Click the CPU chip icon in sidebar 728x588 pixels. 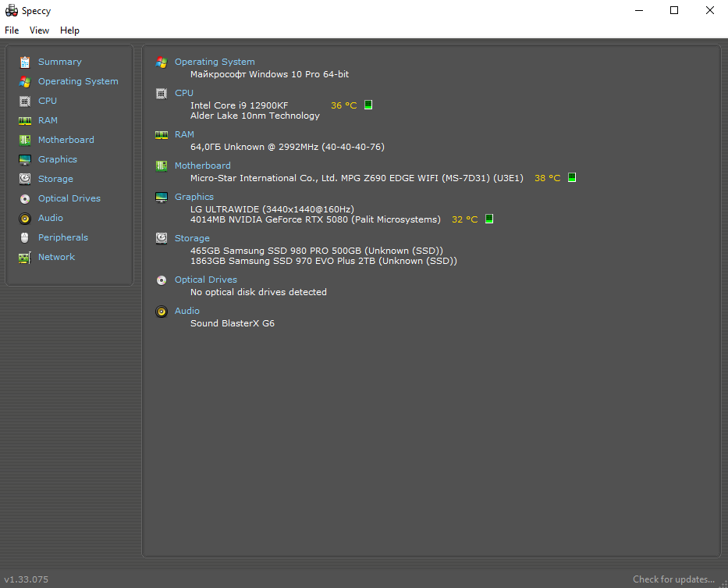(25, 101)
